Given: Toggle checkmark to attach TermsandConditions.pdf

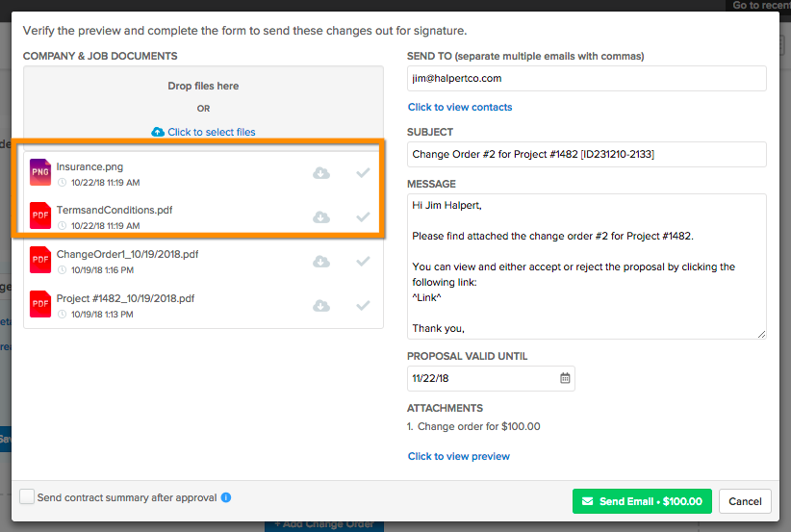Looking at the screenshot, I should click(363, 217).
